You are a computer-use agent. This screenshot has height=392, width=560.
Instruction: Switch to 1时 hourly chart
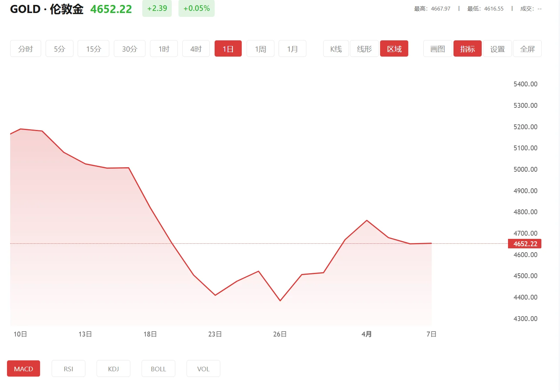(x=164, y=49)
